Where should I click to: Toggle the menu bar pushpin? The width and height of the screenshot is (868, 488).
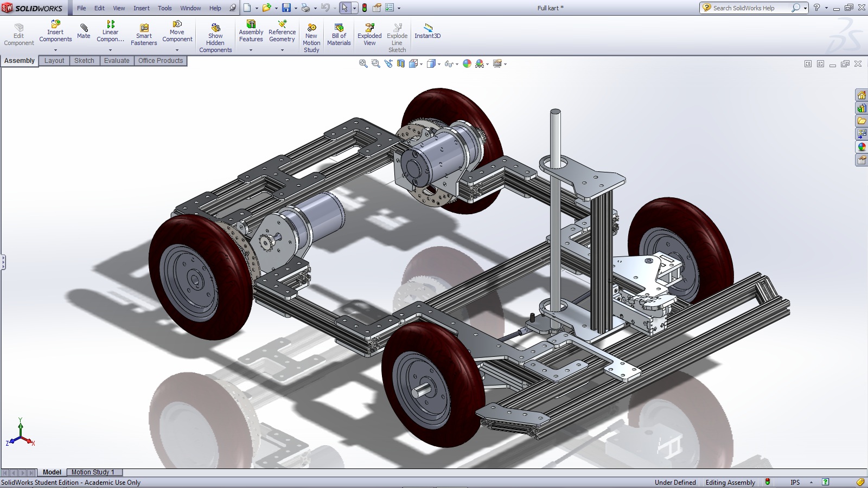pyautogui.click(x=233, y=8)
